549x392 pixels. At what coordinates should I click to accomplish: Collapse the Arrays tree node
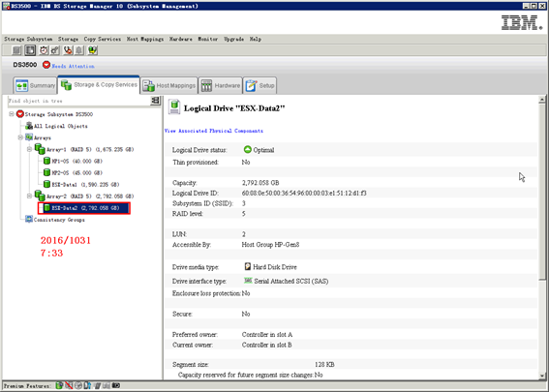point(20,137)
